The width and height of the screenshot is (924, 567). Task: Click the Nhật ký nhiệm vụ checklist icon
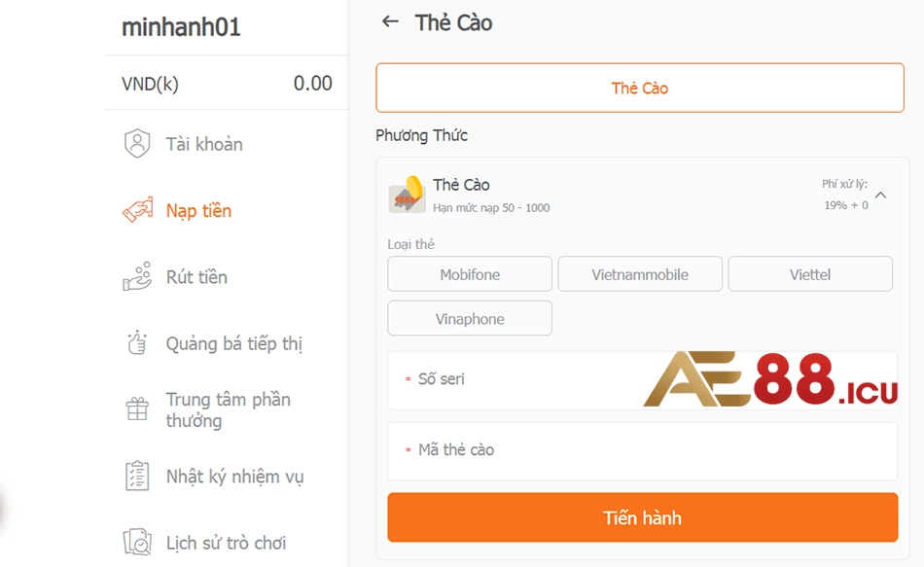(x=137, y=477)
